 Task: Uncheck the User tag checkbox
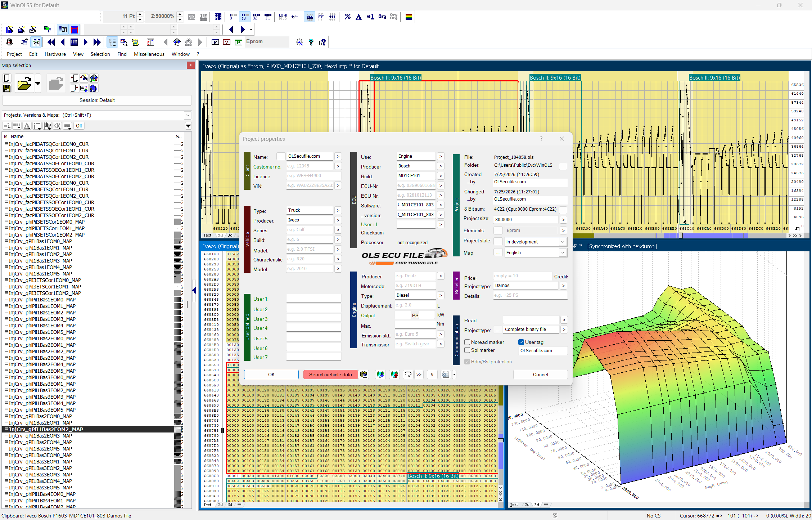521,342
